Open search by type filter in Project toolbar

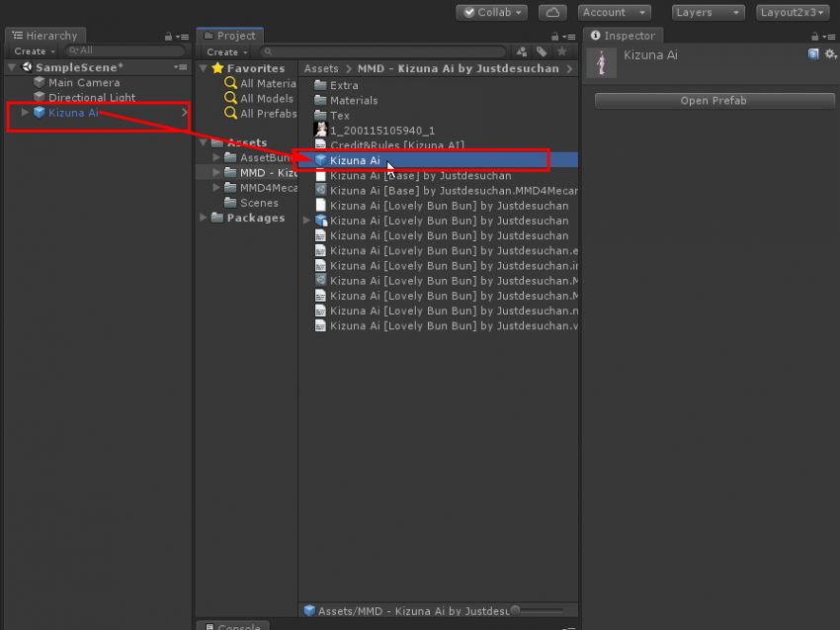[x=522, y=50]
